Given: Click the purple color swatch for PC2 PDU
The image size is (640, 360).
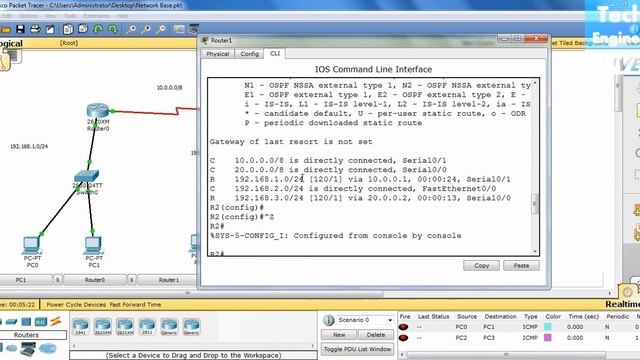Looking at the screenshot, I should (548, 338).
